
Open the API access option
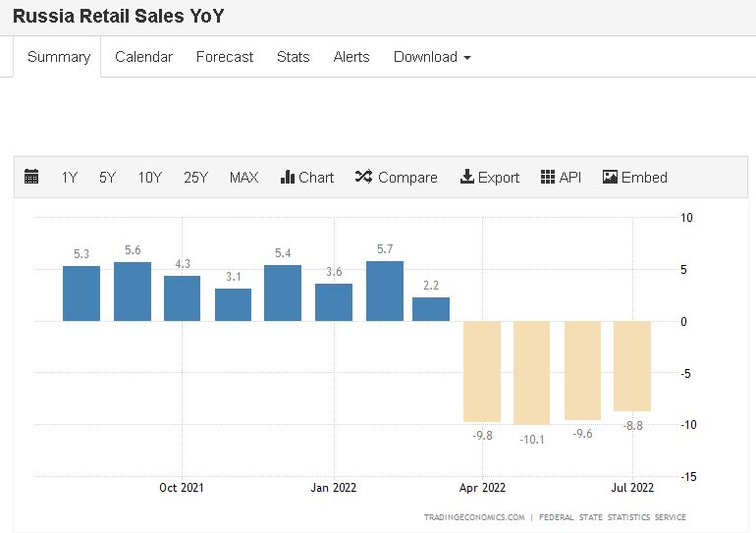pos(561,178)
